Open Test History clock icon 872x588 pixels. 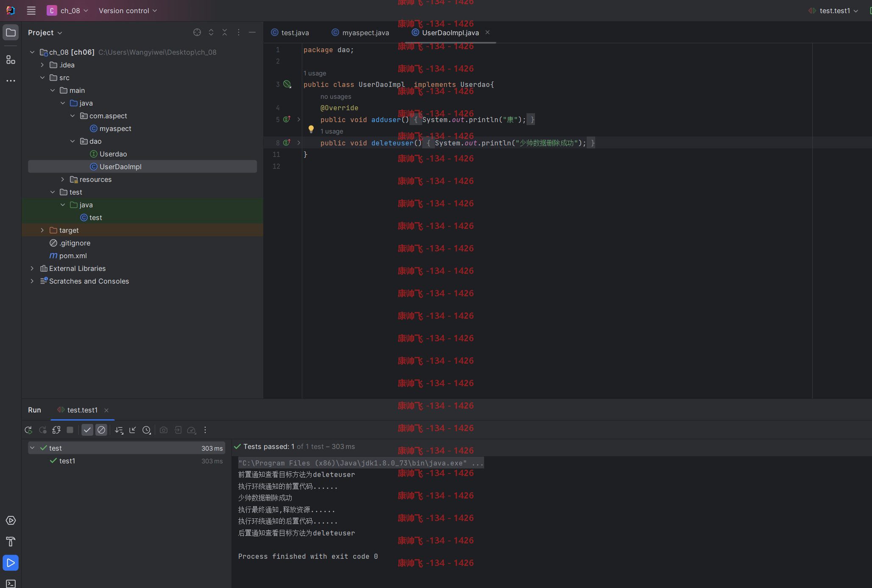[147, 430]
